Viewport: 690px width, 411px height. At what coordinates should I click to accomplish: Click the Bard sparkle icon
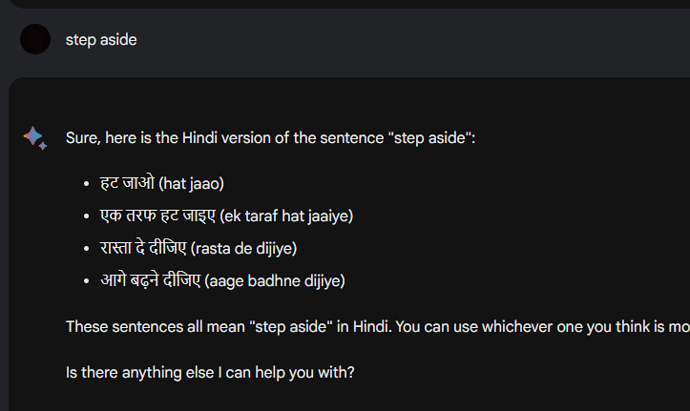pyautogui.click(x=35, y=138)
